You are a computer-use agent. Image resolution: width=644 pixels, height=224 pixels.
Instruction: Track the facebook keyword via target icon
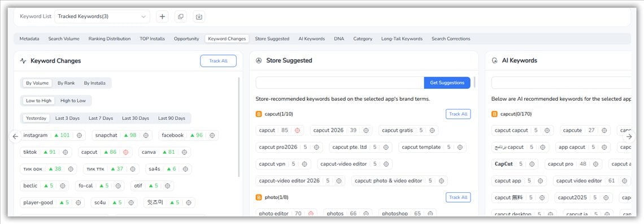pos(212,135)
